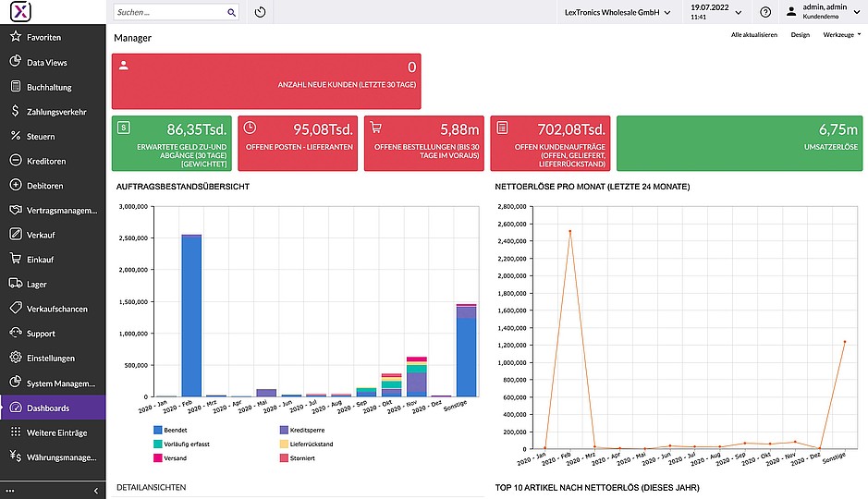The width and height of the screenshot is (868, 499).
Task: Open the Einkauf shopping cart icon
Action: 16,259
